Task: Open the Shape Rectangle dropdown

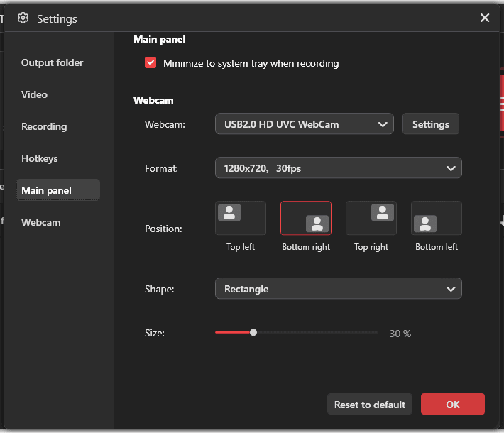Action: tap(338, 289)
